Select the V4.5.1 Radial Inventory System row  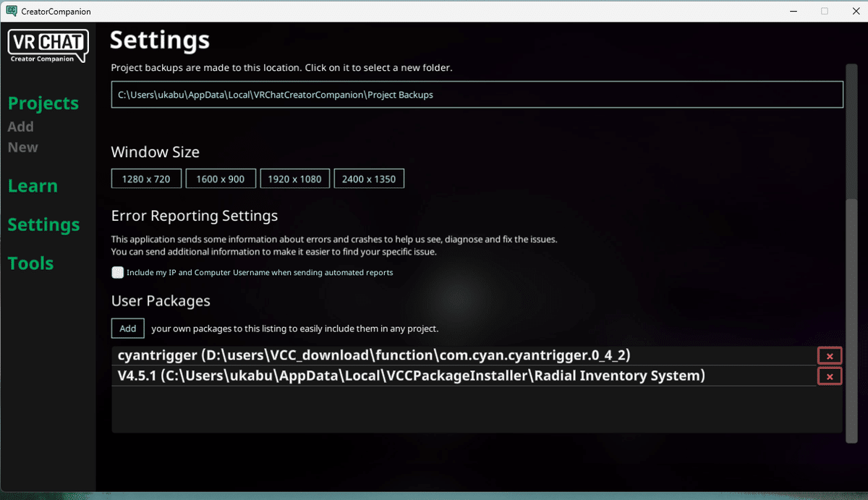pos(464,376)
